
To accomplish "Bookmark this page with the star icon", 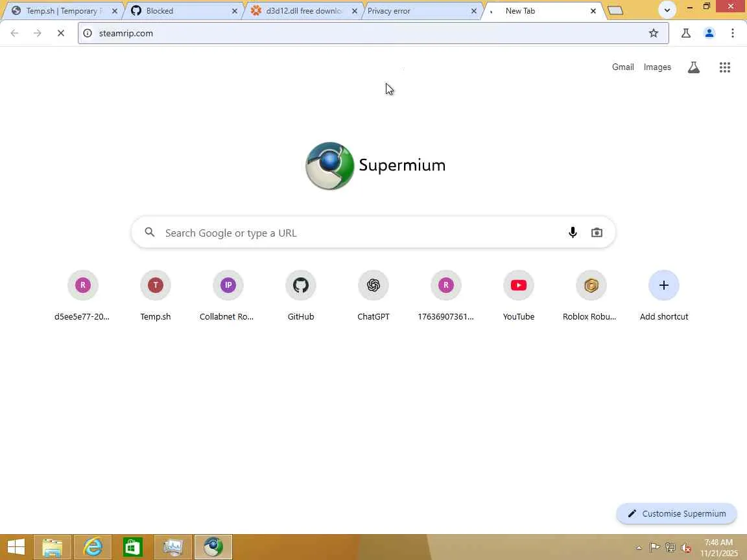I will (653, 33).
